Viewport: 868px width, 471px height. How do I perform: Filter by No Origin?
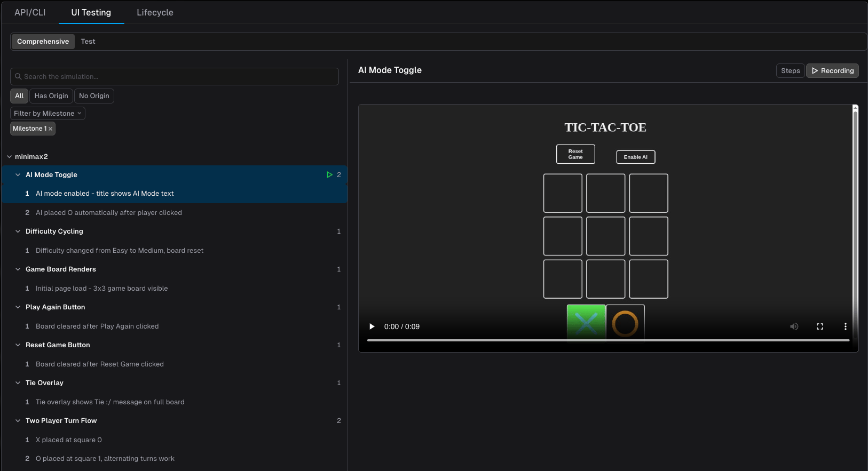tap(94, 96)
